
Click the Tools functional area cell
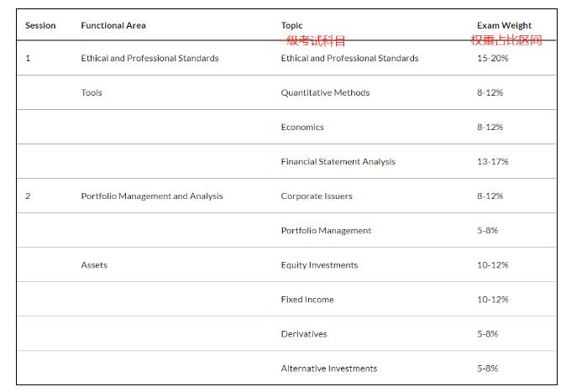tap(92, 92)
